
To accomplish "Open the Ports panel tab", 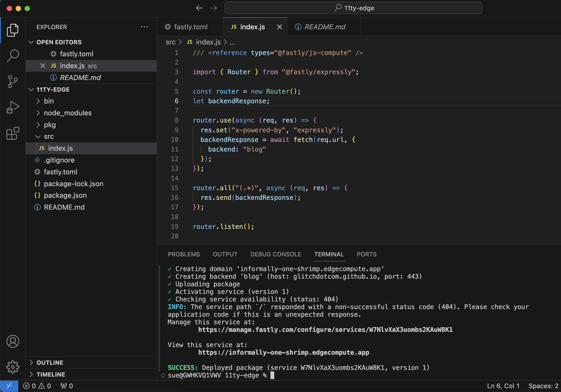I will (367, 254).
